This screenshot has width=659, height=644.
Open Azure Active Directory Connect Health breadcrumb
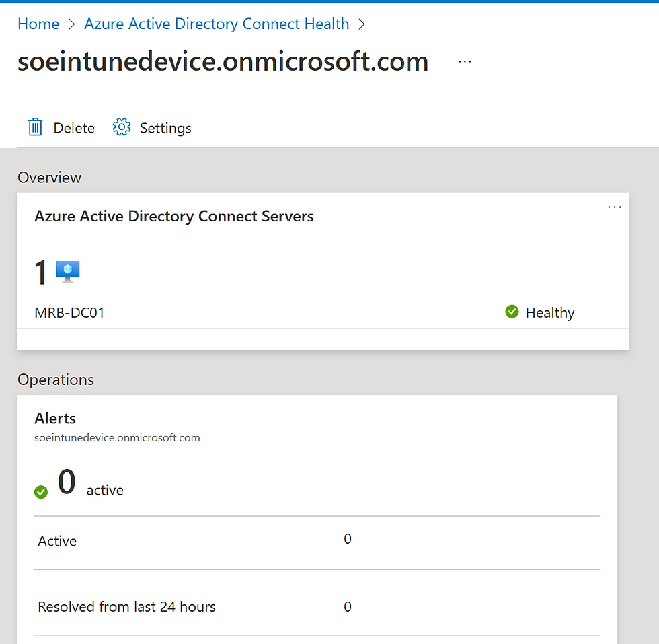tap(217, 24)
